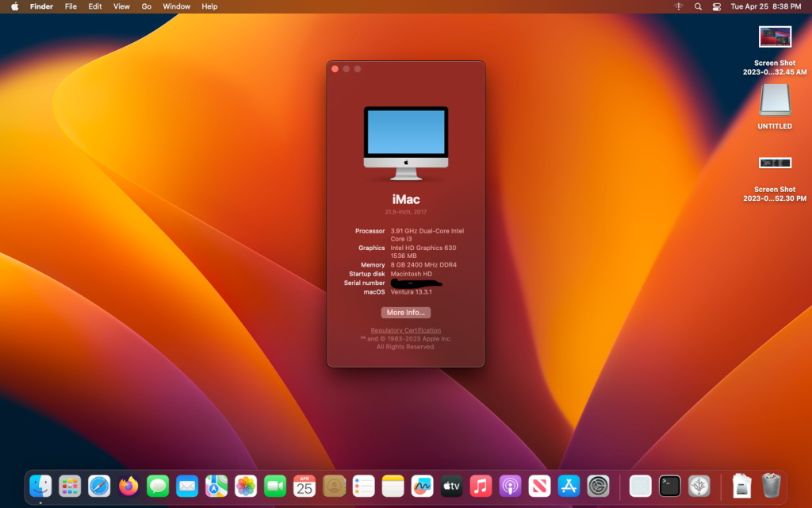This screenshot has width=812, height=508.
Task: Click the Spotlight search magnifier icon
Action: pos(698,6)
